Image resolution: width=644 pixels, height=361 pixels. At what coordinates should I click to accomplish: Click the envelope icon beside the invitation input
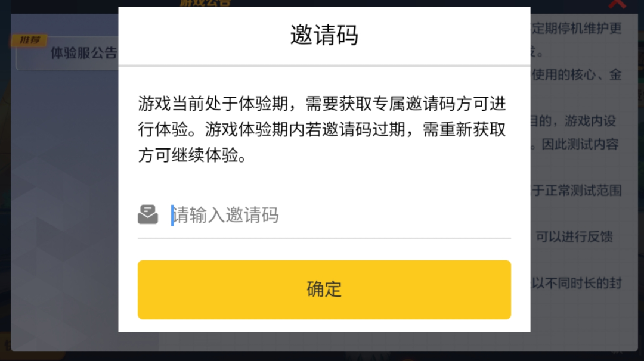tap(148, 214)
